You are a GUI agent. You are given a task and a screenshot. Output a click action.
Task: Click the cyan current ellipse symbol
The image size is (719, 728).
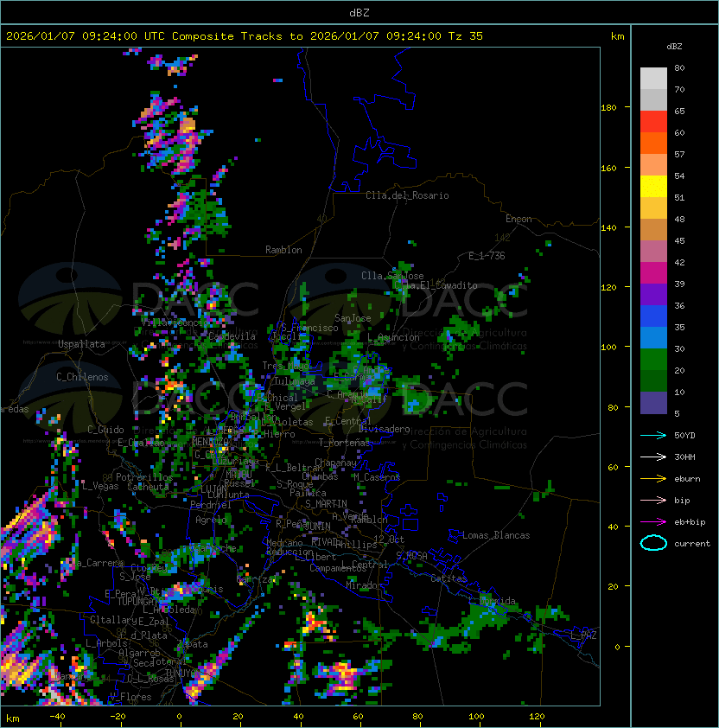653,543
